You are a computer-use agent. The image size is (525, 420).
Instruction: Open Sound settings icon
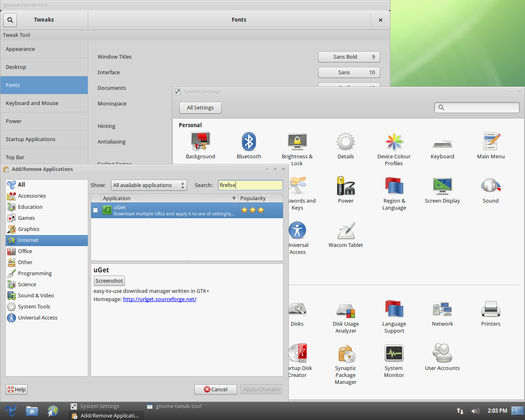(x=491, y=186)
